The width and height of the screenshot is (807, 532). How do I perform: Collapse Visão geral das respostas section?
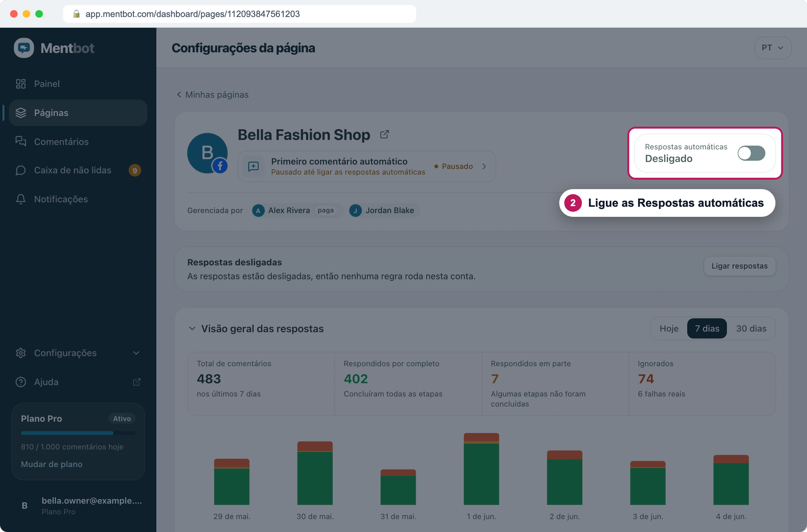[x=192, y=328]
